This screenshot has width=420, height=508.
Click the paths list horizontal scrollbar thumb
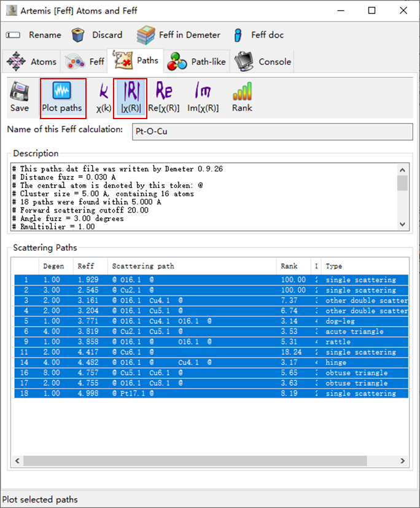[x=195, y=461]
